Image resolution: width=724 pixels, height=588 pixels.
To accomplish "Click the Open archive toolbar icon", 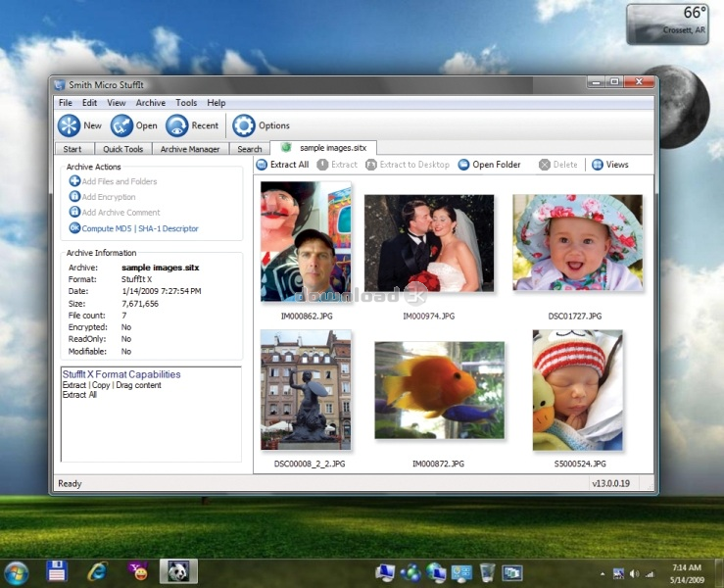I will [x=121, y=125].
